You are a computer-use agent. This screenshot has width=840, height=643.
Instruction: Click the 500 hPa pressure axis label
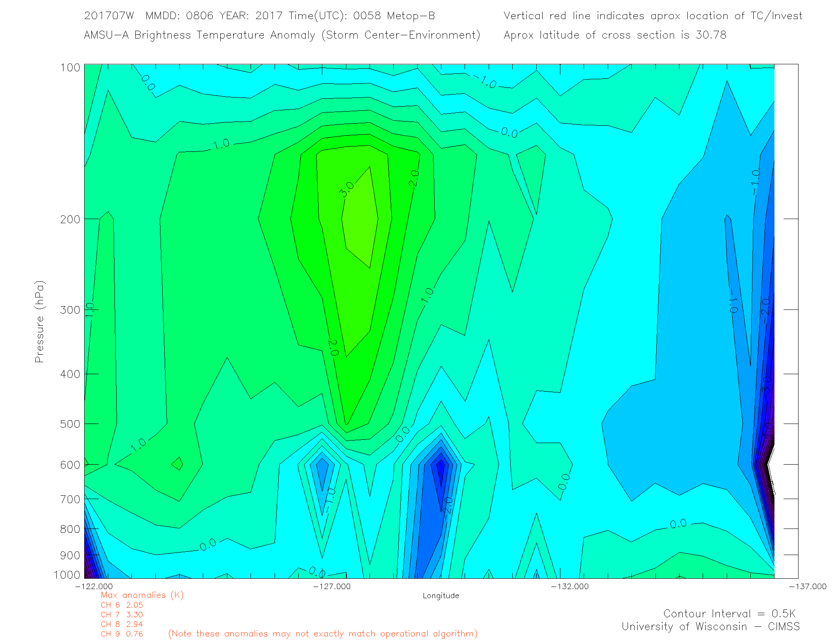70,424
